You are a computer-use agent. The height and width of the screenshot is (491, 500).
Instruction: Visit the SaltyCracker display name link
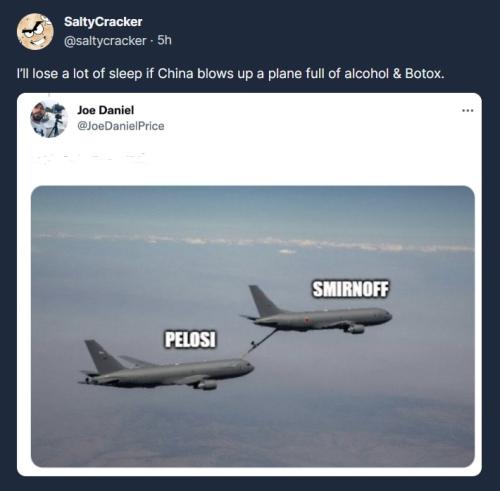coord(103,22)
